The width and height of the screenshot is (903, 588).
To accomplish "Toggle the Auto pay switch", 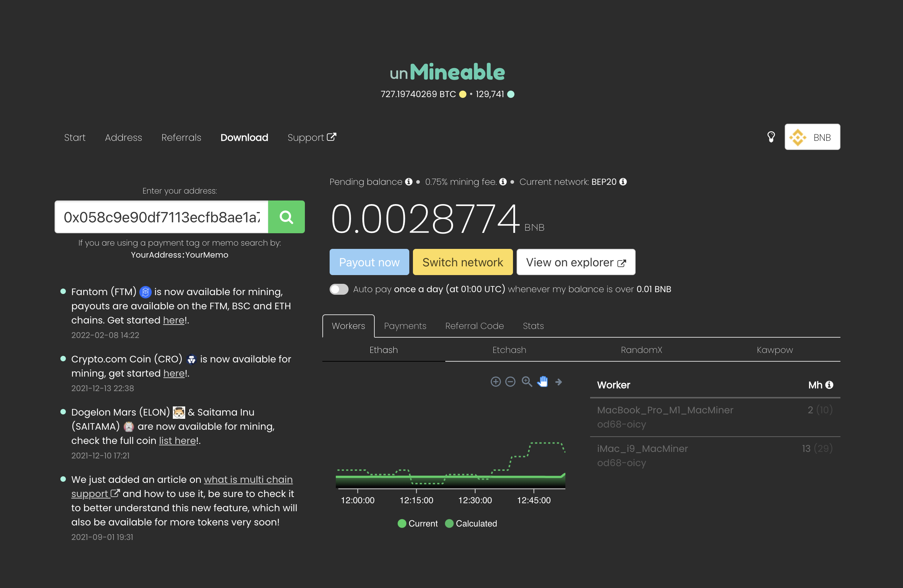I will pos(339,289).
